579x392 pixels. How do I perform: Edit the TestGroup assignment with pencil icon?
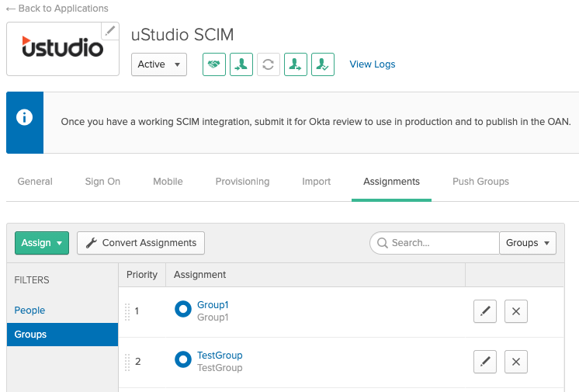point(485,362)
